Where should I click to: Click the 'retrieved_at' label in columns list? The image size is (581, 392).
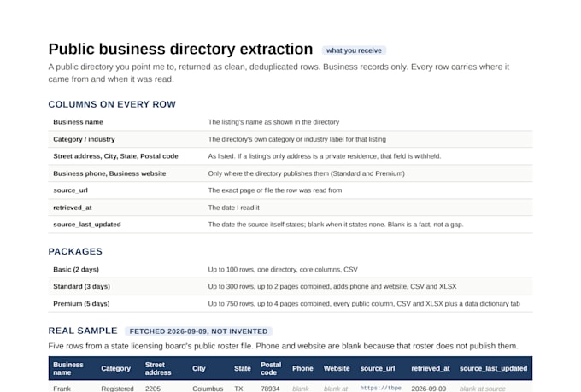pos(73,208)
